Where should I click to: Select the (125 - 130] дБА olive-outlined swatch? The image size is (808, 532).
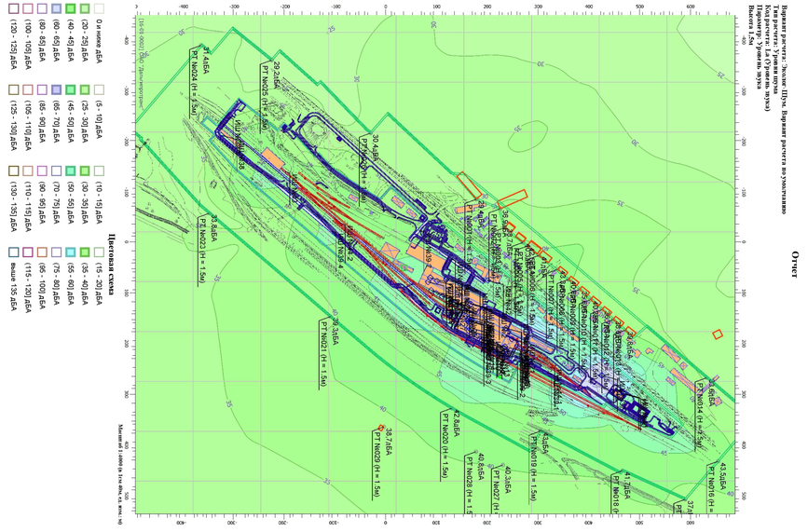14,90
